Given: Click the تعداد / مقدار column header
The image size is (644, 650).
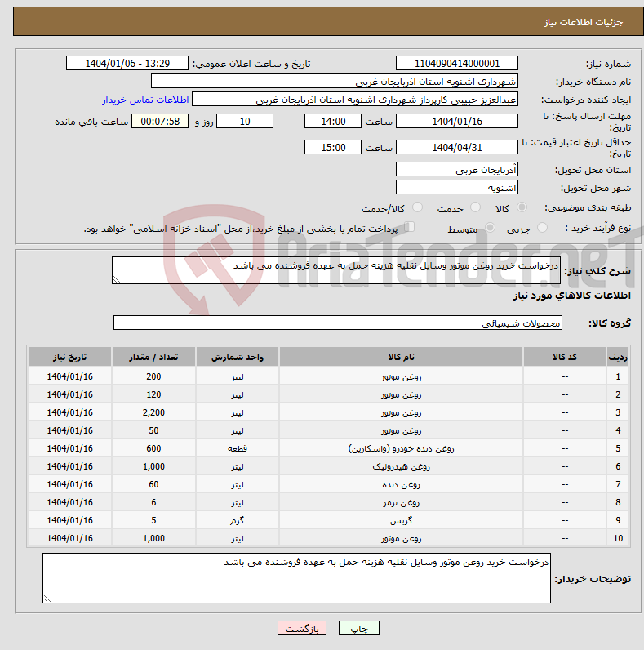Looking at the screenshot, I should 153,357.
